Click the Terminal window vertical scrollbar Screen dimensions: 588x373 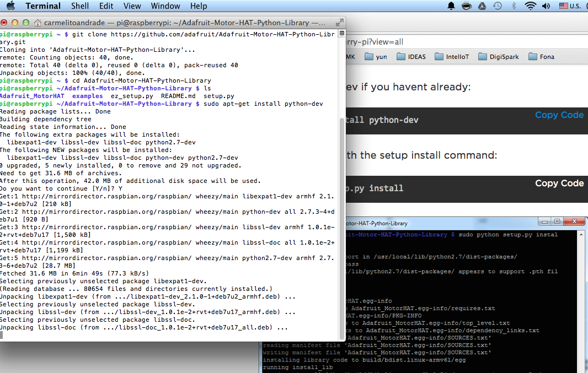[x=341, y=229]
